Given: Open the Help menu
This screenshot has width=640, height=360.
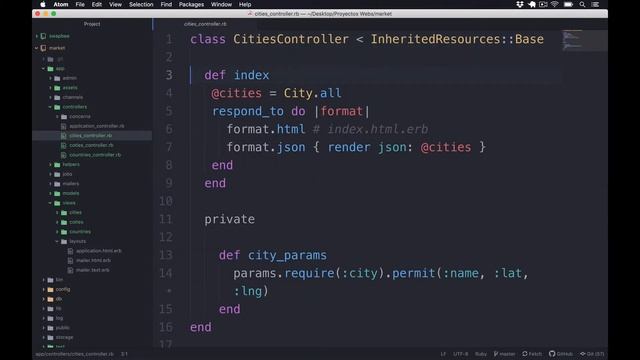Looking at the screenshot, I should pos(245,4).
